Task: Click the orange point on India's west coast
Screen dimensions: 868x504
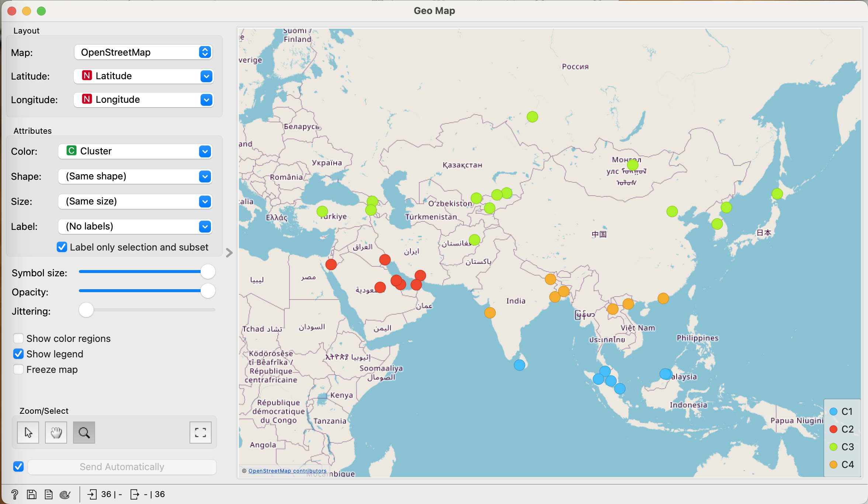Action: (490, 313)
